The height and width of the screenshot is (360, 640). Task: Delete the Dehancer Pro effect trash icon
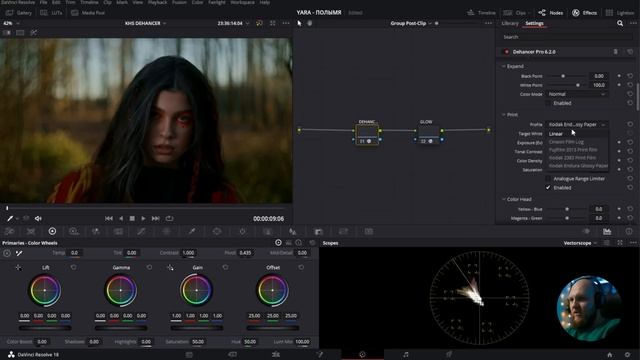point(616,52)
